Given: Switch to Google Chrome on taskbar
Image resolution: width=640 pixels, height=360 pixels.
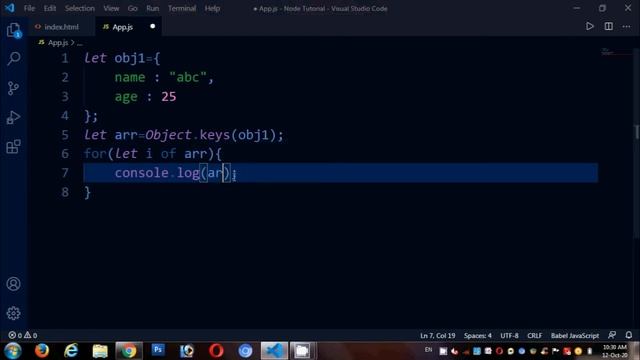Looking at the screenshot, I should point(129,351).
